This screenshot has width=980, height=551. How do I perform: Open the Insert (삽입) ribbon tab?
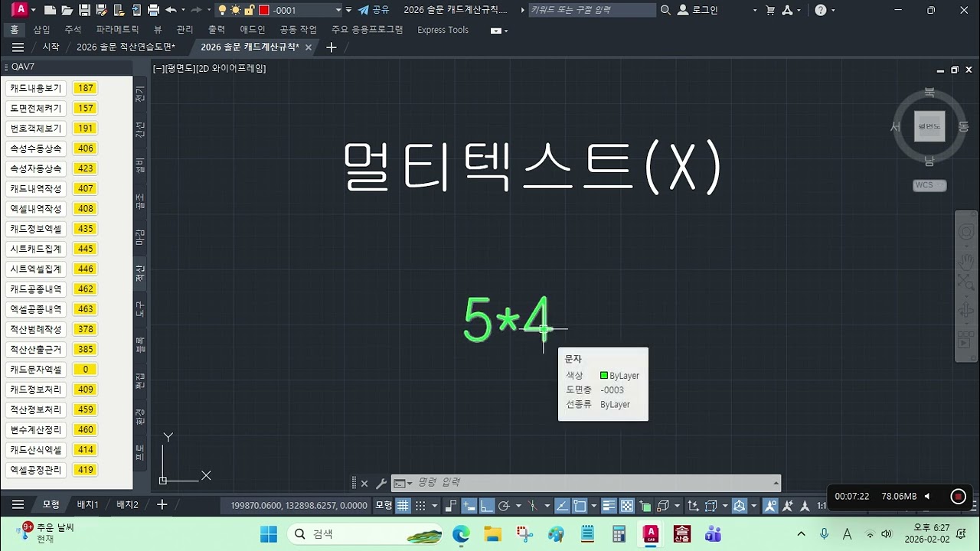[41, 30]
